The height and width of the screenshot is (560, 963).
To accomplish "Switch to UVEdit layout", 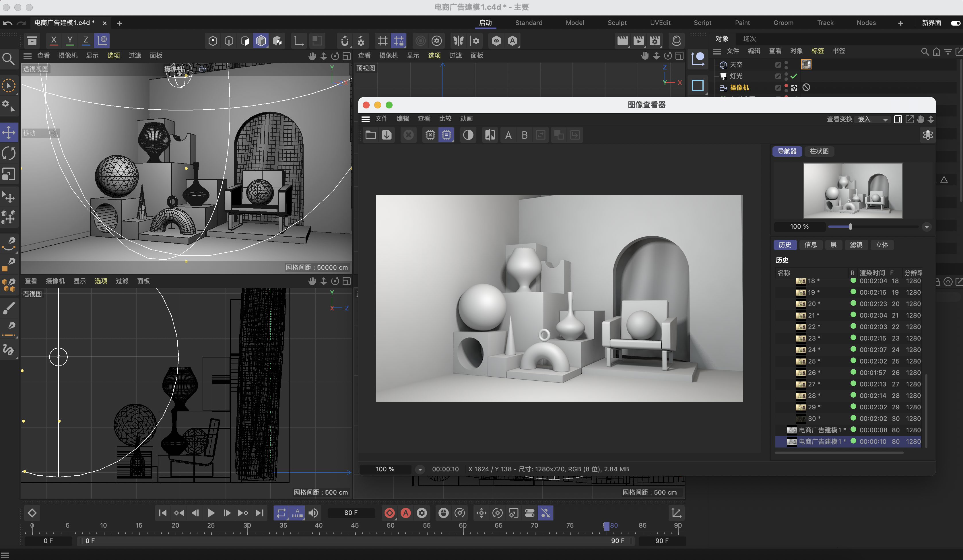I will (660, 23).
